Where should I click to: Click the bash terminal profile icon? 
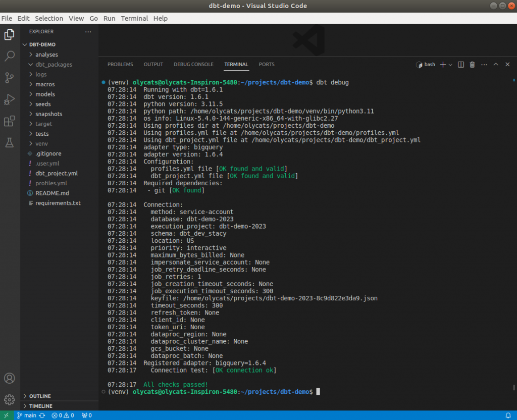point(419,65)
